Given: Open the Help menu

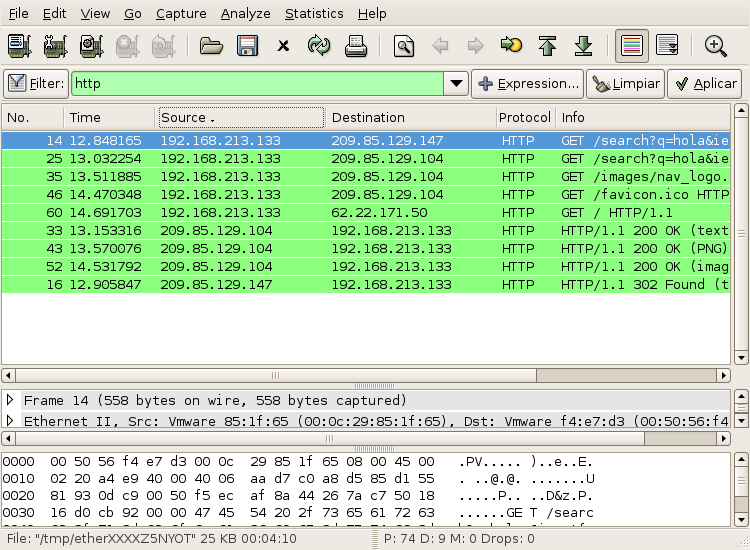Looking at the screenshot, I should tap(372, 14).
